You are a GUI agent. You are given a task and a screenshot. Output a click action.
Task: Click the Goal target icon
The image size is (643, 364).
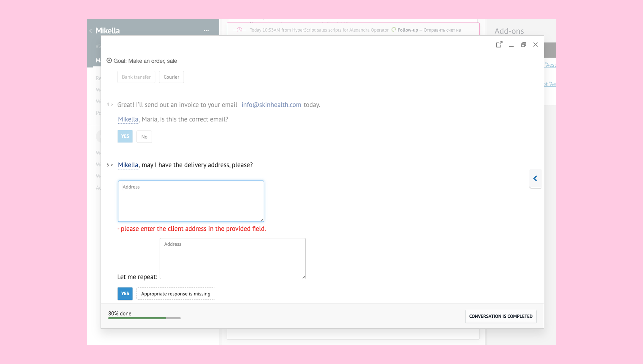[x=109, y=61]
